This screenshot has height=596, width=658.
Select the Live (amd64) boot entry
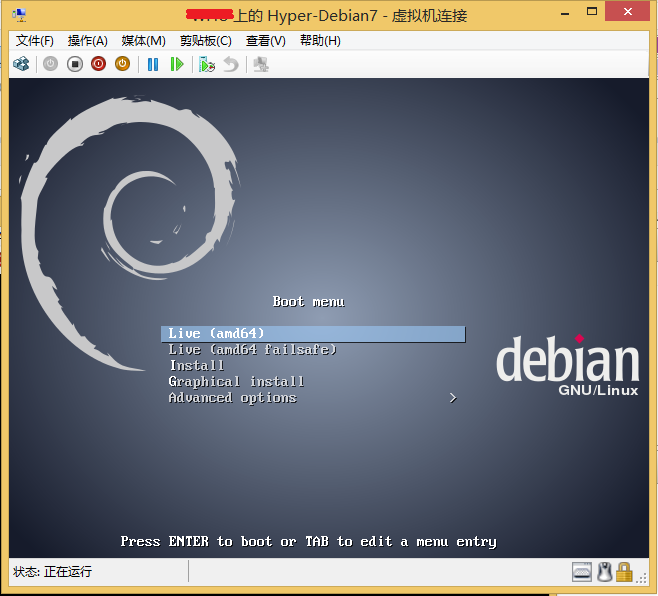pyautogui.click(x=313, y=334)
